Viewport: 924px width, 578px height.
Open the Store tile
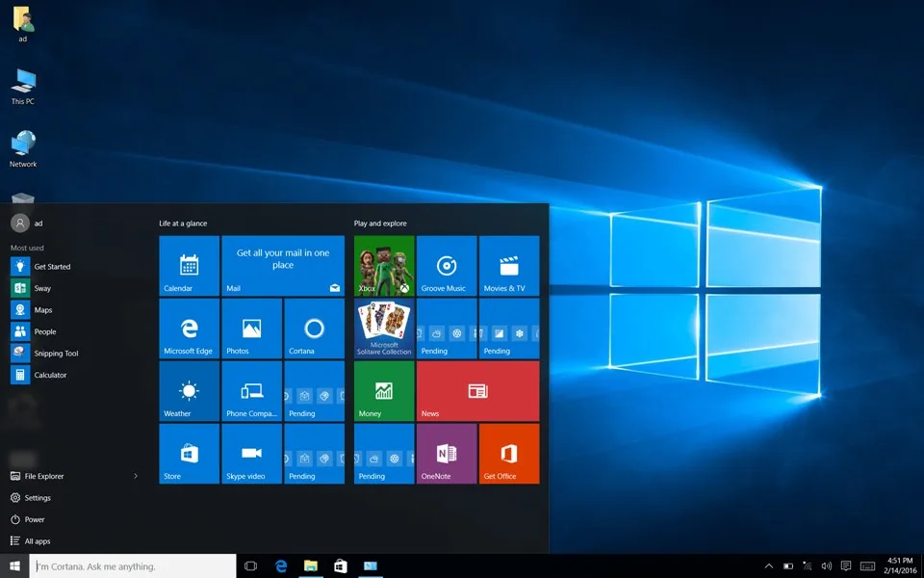[x=190, y=453]
